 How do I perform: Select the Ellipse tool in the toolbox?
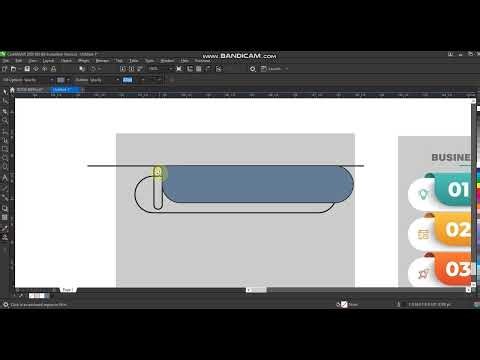[5, 158]
